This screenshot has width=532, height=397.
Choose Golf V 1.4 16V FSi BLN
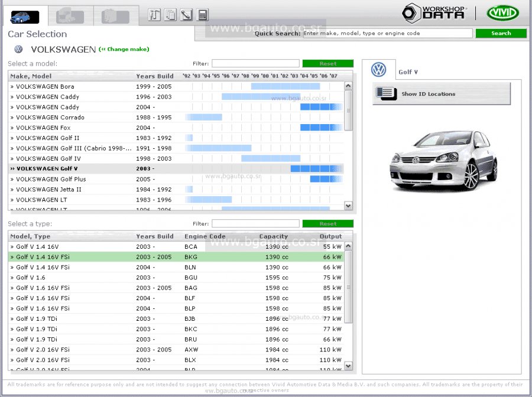[x=176, y=267]
